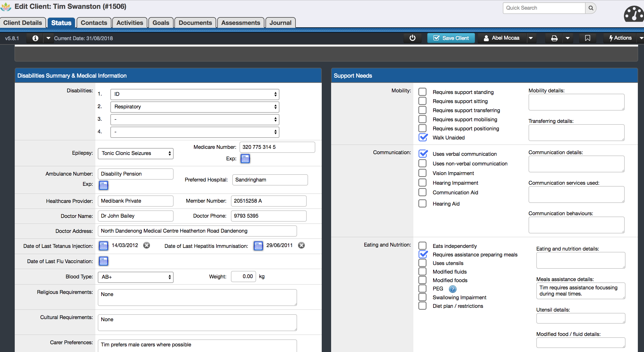Screen dimensions: 644x352
Task: Open Disability 2 dropdown showing Respiratory
Action: (195, 107)
